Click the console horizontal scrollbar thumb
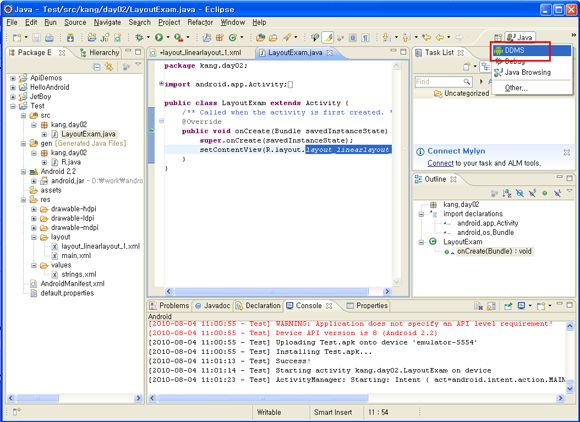 click(263, 398)
